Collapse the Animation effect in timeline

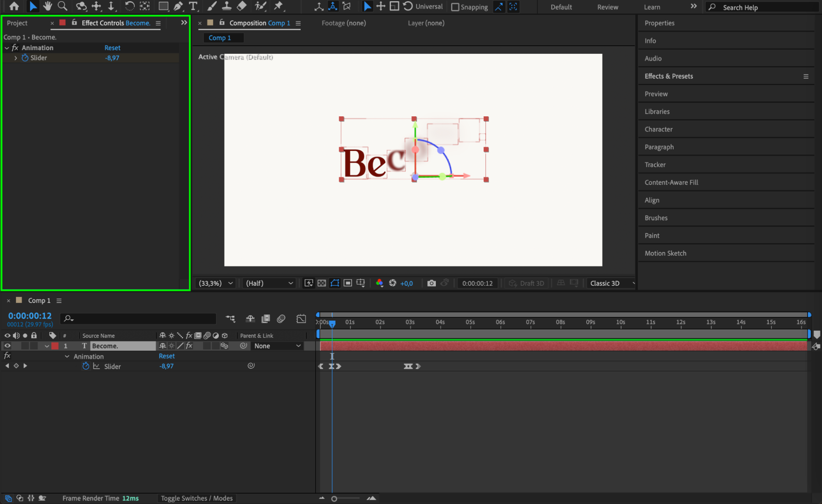67,356
